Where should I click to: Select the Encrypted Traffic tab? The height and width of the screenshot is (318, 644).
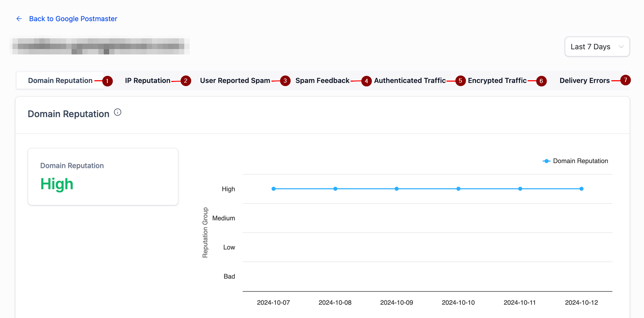pos(497,81)
